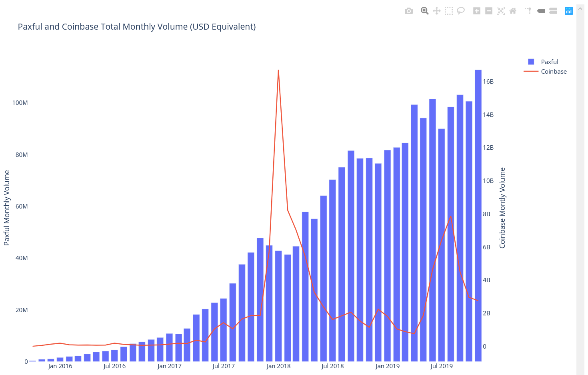Download the plot as PNG camera icon
The width and height of the screenshot is (588, 375).
click(x=408, y=11)
